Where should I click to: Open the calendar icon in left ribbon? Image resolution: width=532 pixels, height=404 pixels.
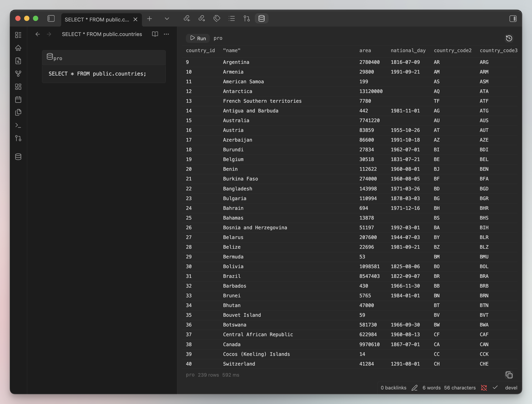point(18,100)
